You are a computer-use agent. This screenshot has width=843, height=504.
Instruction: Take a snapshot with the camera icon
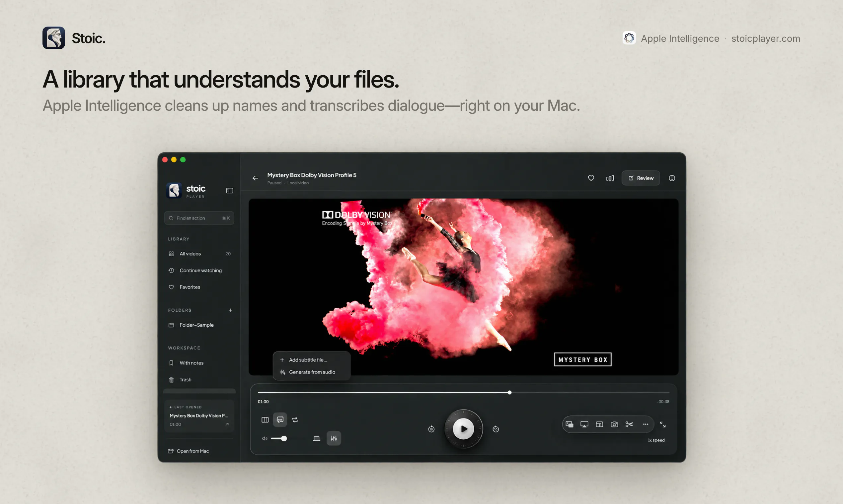pos(614,424)
